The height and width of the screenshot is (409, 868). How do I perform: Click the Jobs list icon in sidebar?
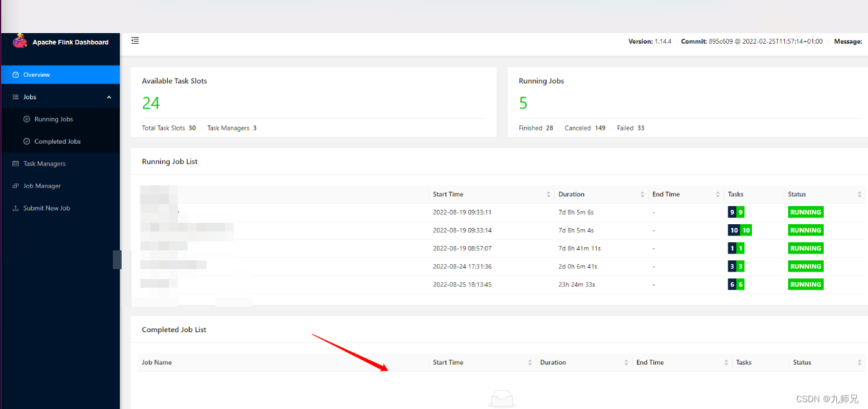pyautogui.click(x=16, y=97)
